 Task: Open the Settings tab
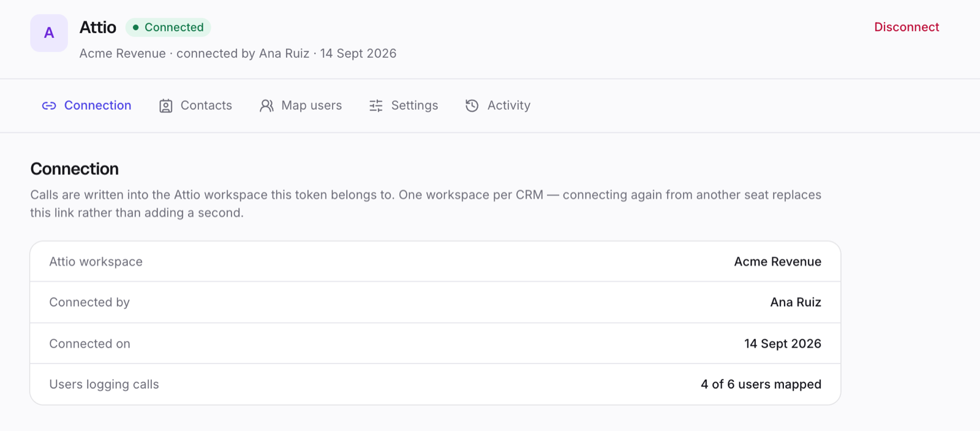404,105
